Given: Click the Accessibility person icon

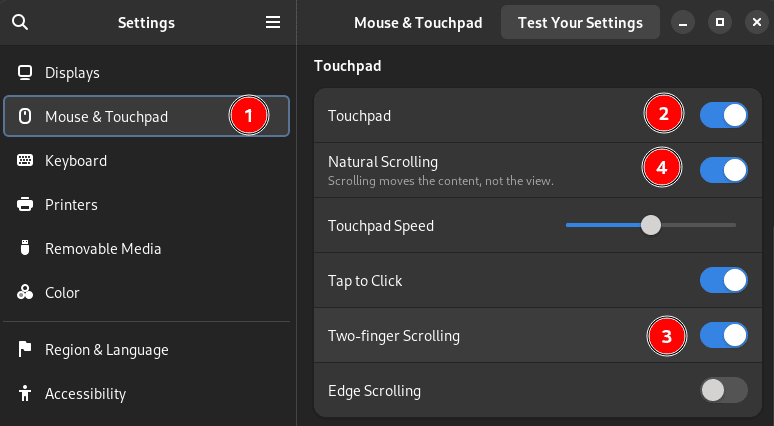Looking at the screenshot, I should coord(25,393).
